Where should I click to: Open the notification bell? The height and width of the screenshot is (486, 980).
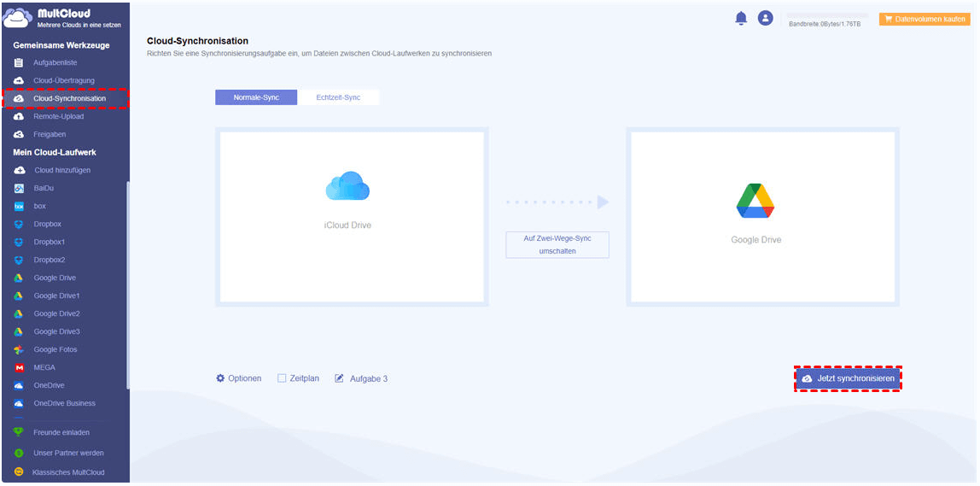click(x=741, y=19)
